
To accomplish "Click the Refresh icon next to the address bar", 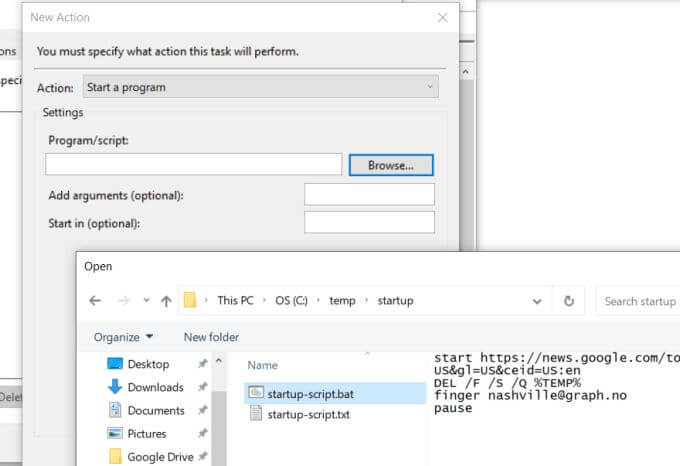I will pos(569,300).
